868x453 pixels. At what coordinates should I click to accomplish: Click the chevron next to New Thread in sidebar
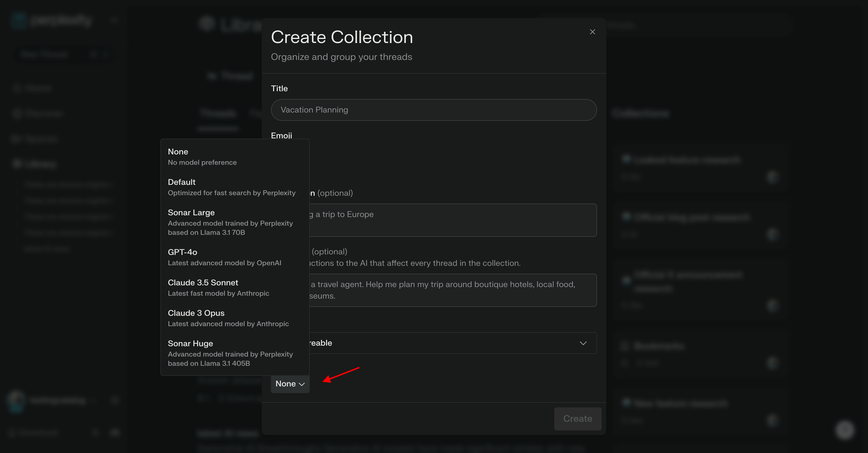(106, 54)
